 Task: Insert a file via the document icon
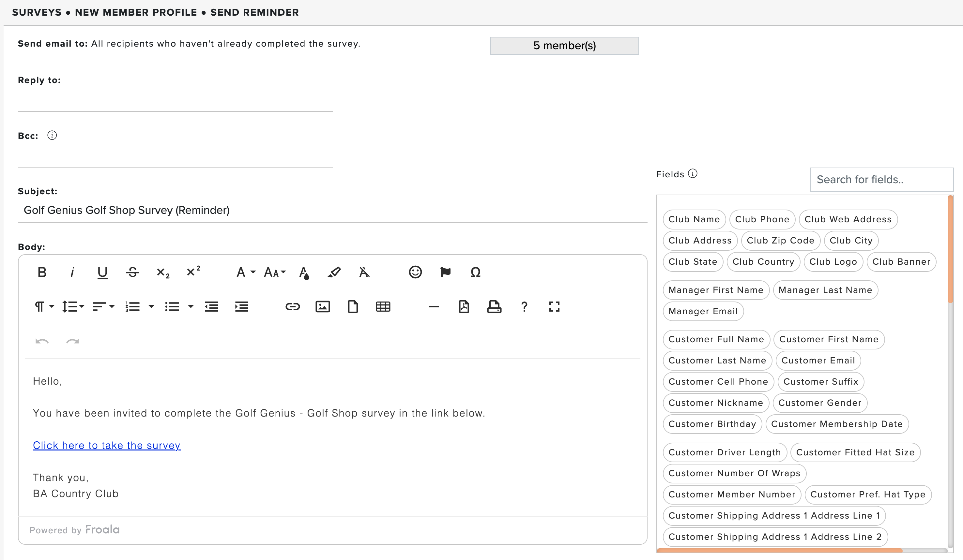point(353,306)
